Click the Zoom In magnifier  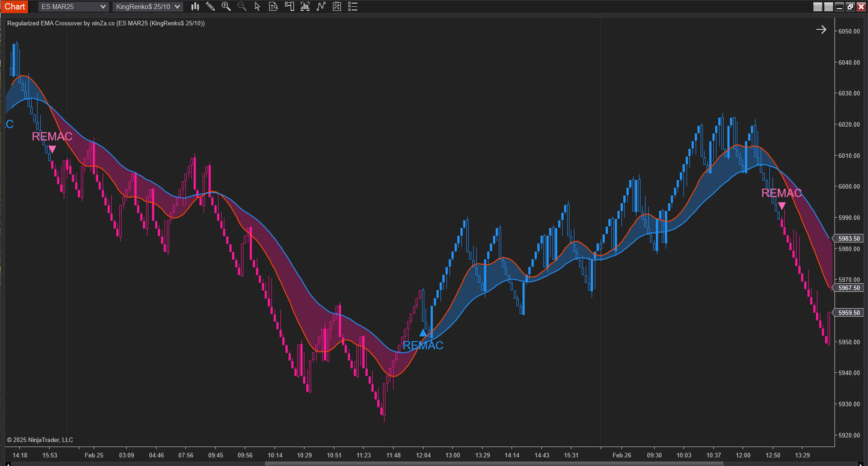tap(226, 7)
